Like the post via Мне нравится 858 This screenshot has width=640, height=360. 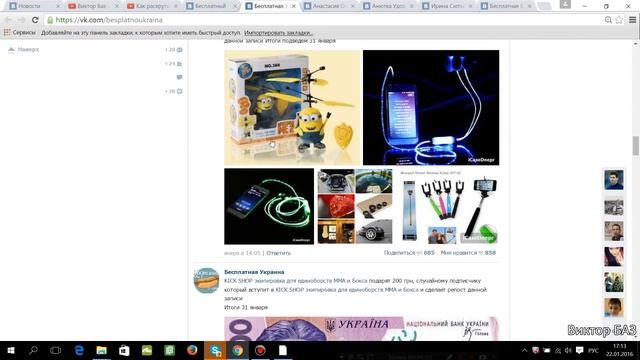[468, 253]
